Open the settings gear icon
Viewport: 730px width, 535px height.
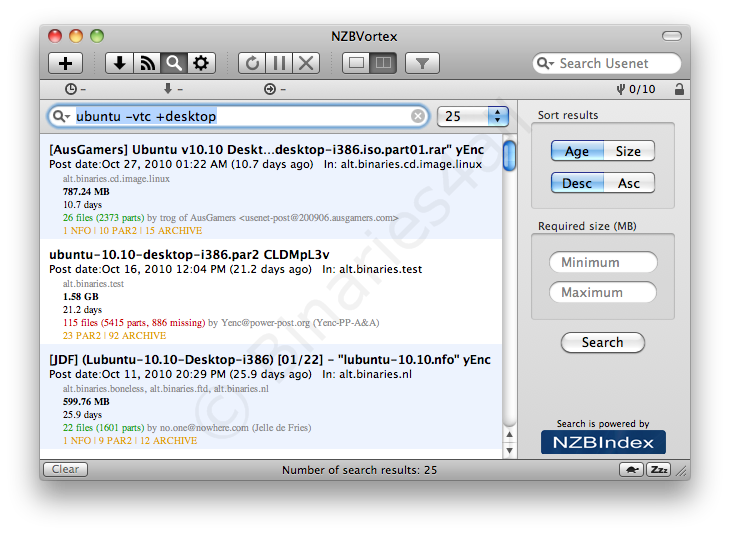click(x=201, y=63)
